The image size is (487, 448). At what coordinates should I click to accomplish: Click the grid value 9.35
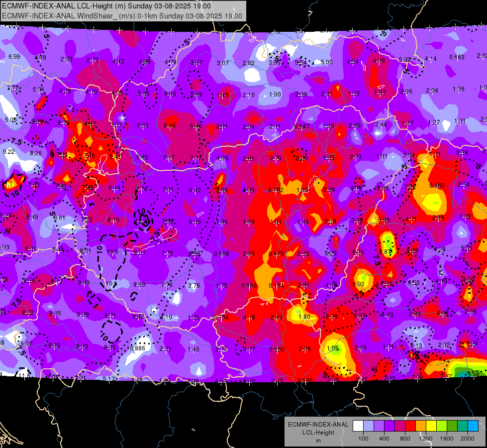(109, 347)
